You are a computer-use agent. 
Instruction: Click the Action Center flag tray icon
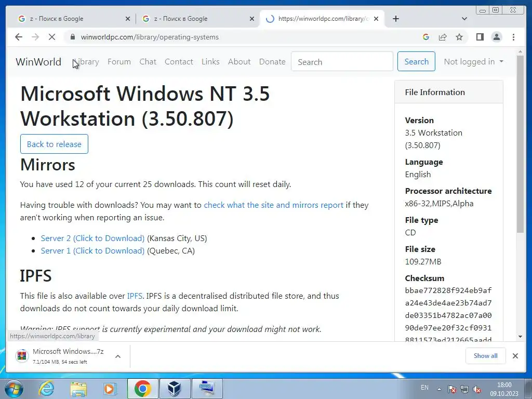pyautogui.click(x=451, y=389)
